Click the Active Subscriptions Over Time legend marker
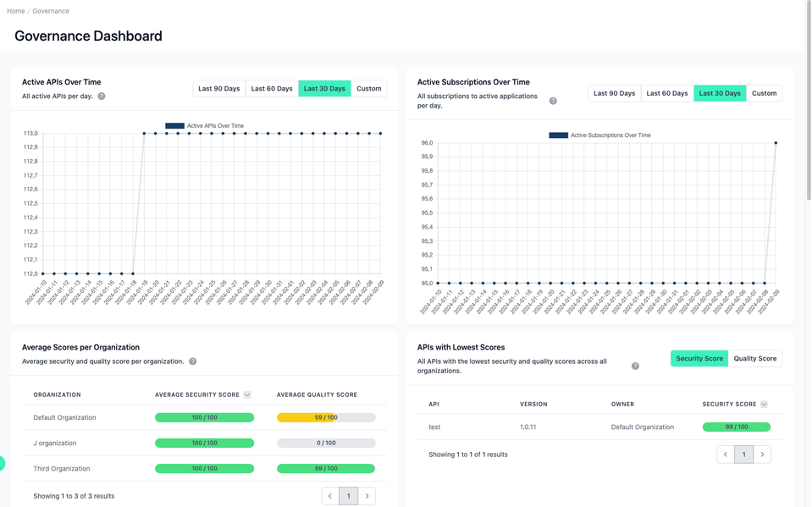 (559, 135)
